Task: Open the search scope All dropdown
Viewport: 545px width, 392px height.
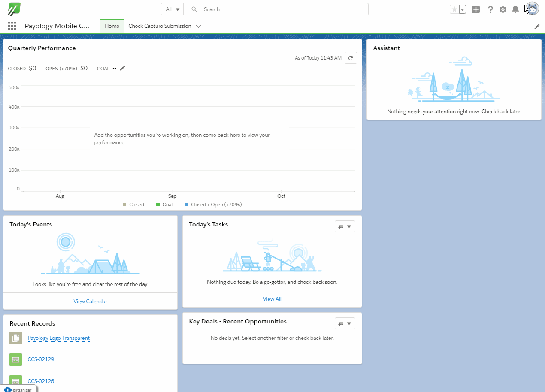Action: coord(173,9)
